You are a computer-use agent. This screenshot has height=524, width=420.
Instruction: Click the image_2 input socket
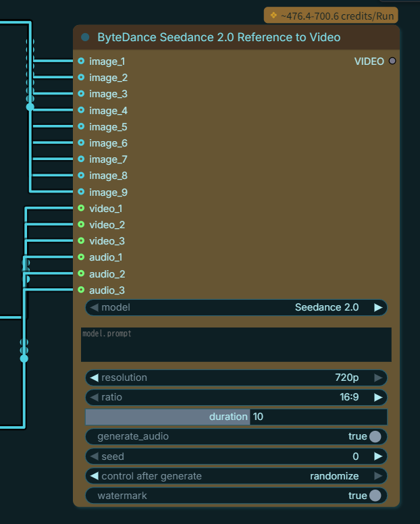(x=81, y=77)
